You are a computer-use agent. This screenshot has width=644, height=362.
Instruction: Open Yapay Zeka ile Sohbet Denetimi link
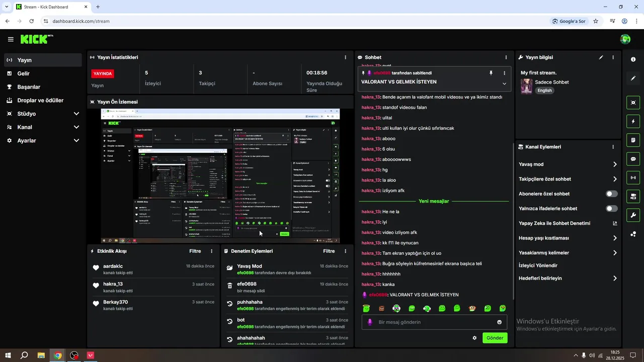[568, 223]
